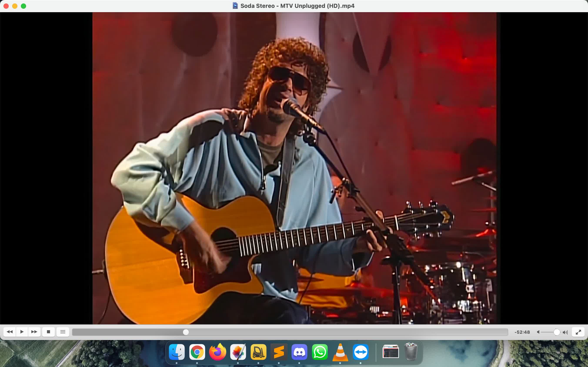
Task: Open Sublime Text from the dock
Action: (x=279, y=352)
